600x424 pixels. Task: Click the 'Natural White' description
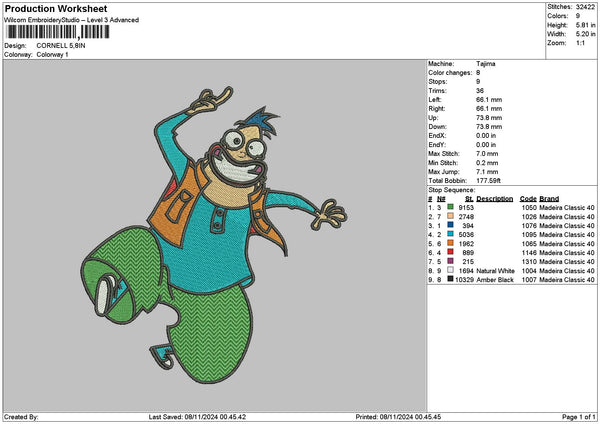[496, 271]
